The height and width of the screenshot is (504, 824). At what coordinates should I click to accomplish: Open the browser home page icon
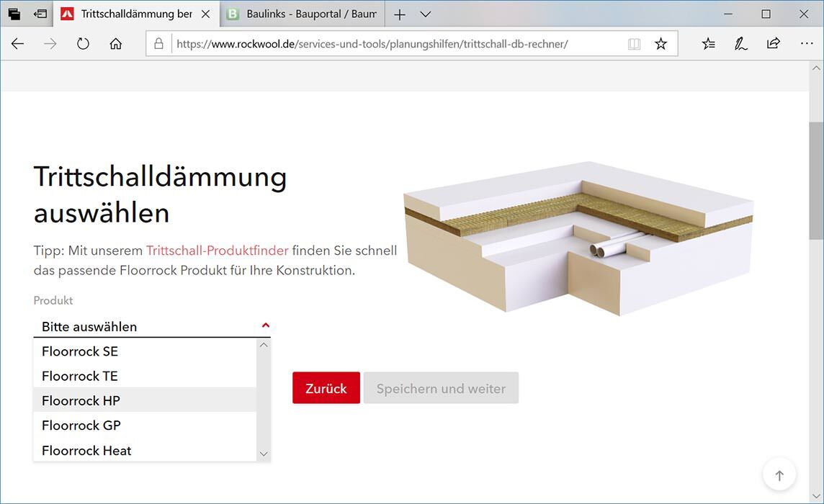point(116,44)
